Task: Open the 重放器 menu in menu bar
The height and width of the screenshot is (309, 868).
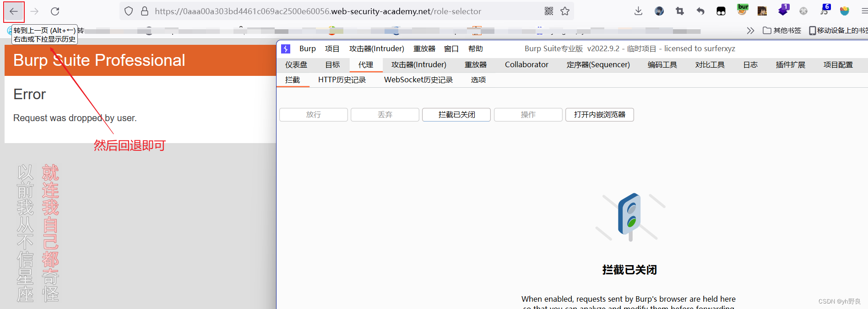Action: pos(424,49)
